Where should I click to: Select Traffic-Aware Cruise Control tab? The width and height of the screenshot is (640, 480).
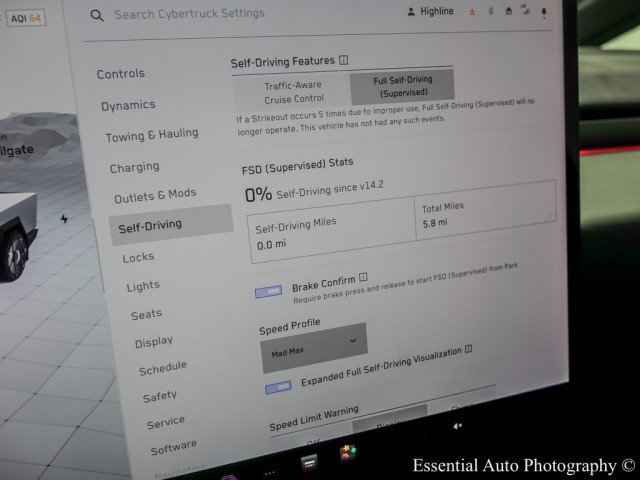[x=293, y=92]
